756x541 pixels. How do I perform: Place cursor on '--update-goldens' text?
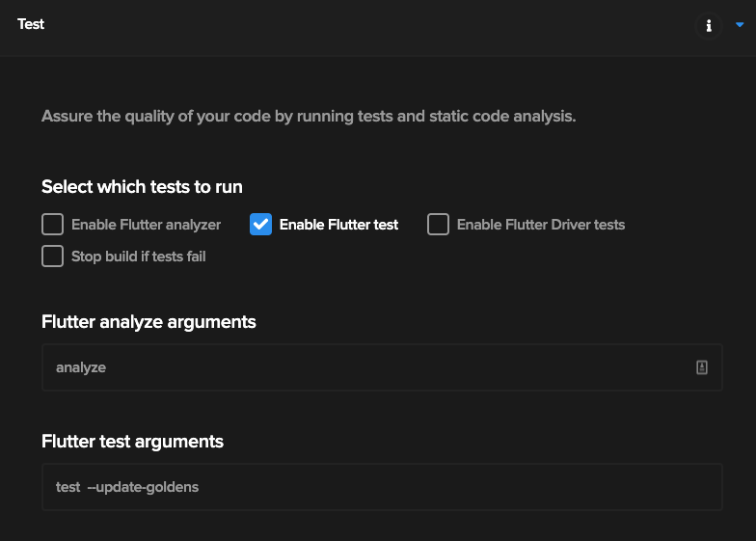point(143,487)
